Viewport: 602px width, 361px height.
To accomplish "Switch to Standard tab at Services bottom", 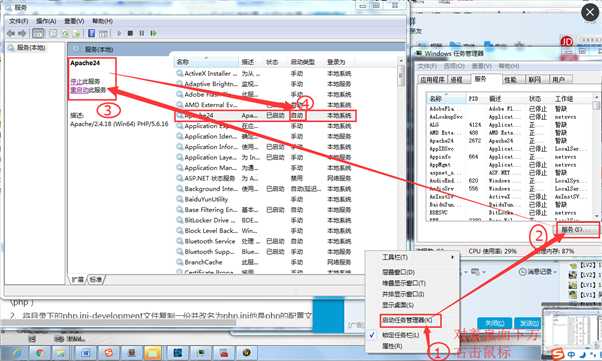I will pos(96,279).
